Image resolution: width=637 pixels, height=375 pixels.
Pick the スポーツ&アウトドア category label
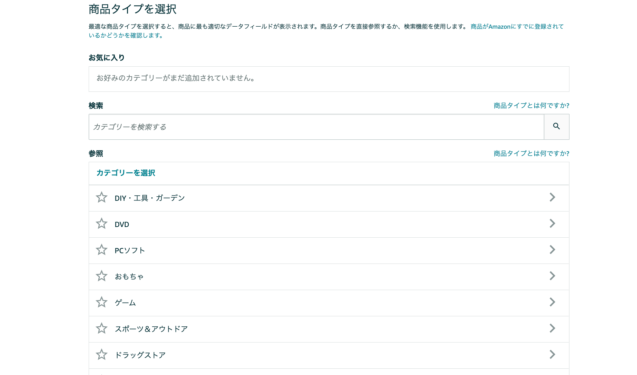(x=151, y=329)
